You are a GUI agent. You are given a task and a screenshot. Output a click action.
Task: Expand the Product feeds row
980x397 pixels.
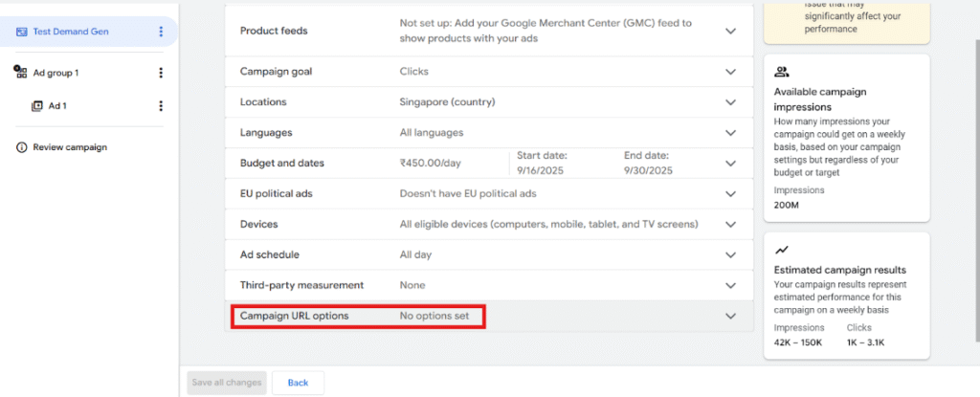tap(731, 31)
